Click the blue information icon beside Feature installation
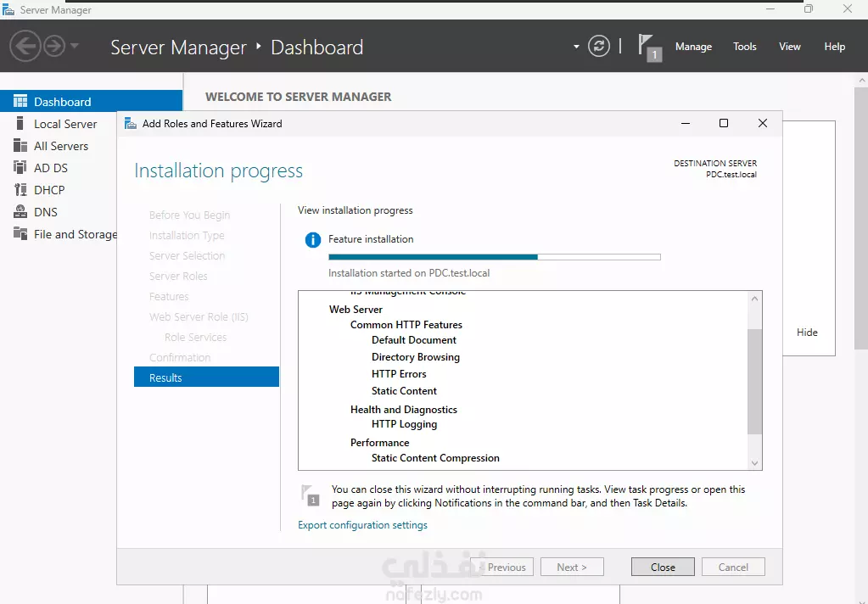Image resolution: width=868 pixels, height=604 pixels. pyautogui.click(x=313, y=240)
